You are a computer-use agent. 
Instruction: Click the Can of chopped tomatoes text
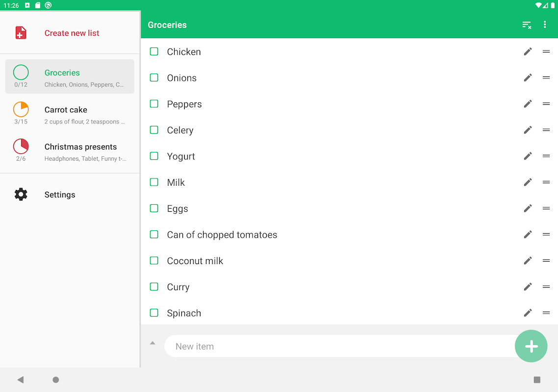[222, 235]
